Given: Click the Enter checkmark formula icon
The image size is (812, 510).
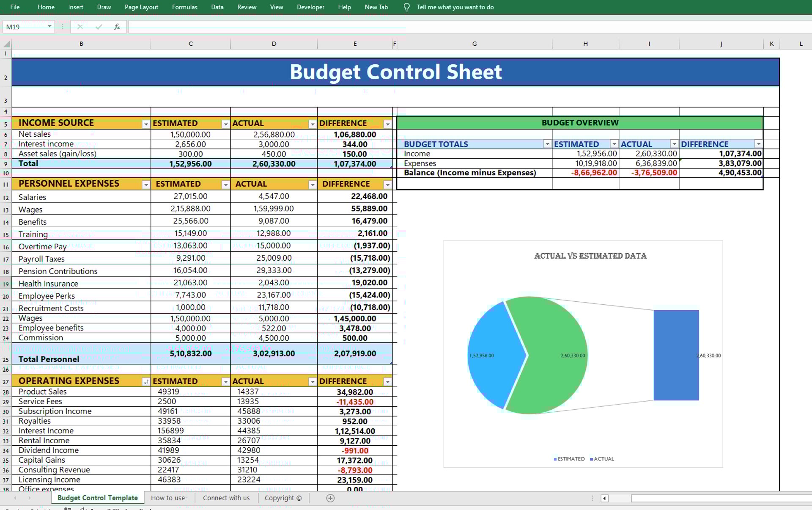Looking at the screenshot, I should pyautogui.click(x=99, y=27).
